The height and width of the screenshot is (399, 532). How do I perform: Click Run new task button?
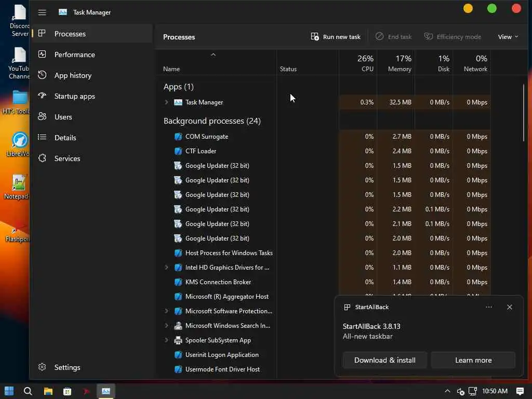pos(336,37)
